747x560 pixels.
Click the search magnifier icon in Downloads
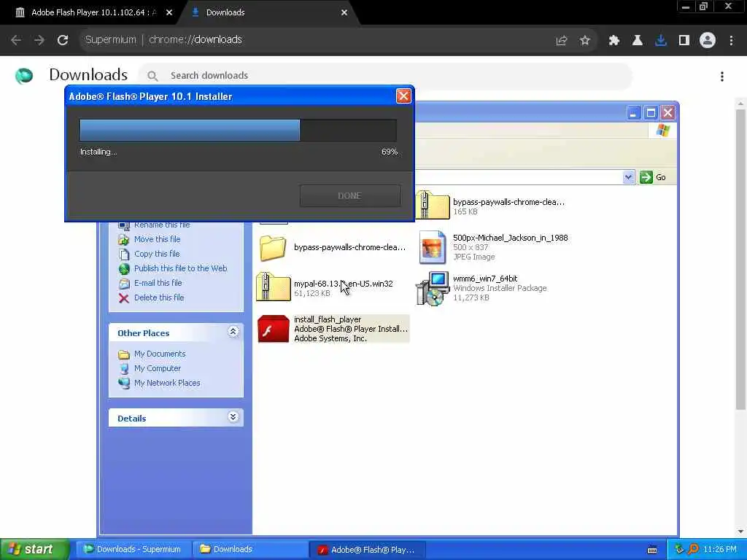[x=152, y=76]
